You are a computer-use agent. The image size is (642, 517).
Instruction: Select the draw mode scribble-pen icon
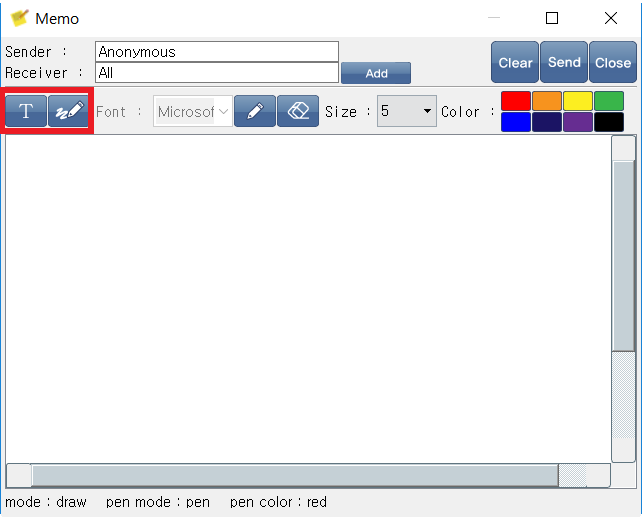tap(68, 111)
